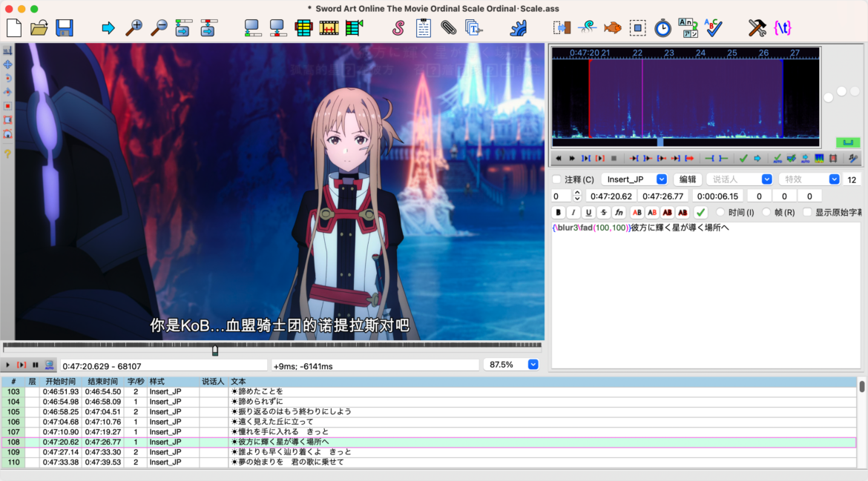Open script properties
The width and height of the screenshot is (868, 481).
pyautogui.click(x=424, y=27)
